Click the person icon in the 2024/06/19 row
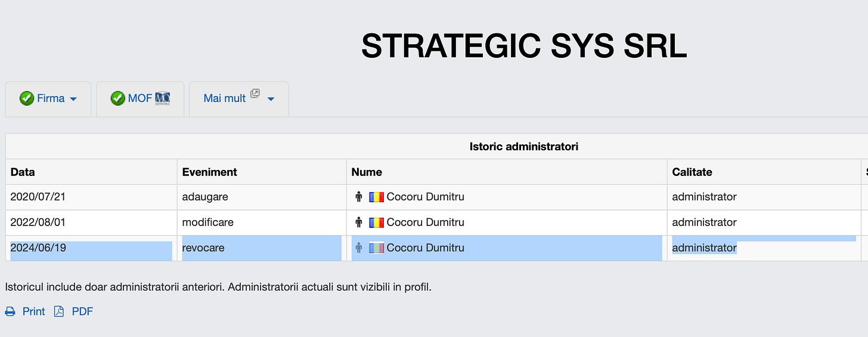Image resolution: width=868 pixels, height=337 pixels. tap(358, 248)
